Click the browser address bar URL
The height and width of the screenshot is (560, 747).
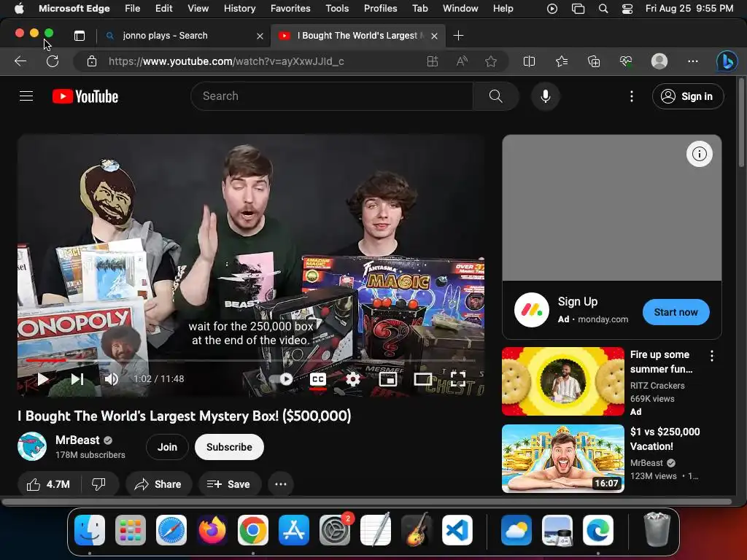(x=226, y=61)
